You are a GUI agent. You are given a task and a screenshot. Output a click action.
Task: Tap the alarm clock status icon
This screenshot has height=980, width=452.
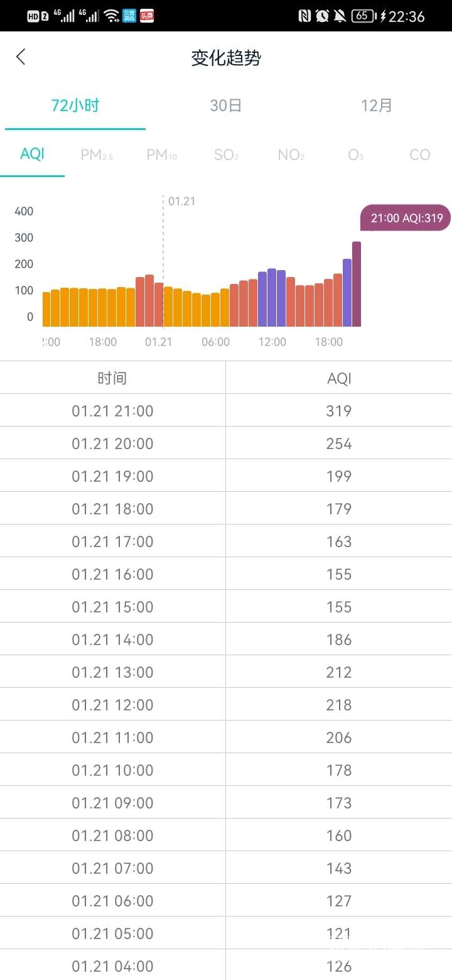[x=322, y=16]
